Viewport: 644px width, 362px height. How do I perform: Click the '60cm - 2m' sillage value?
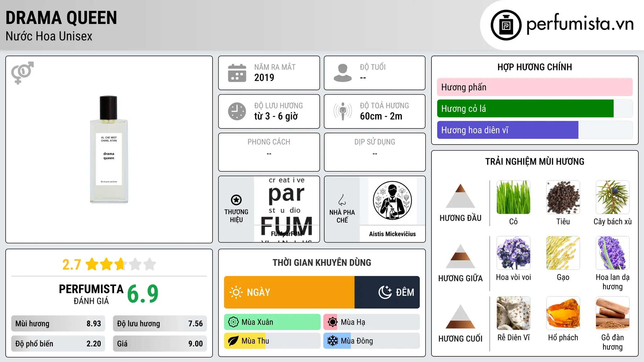click(381, 116)
